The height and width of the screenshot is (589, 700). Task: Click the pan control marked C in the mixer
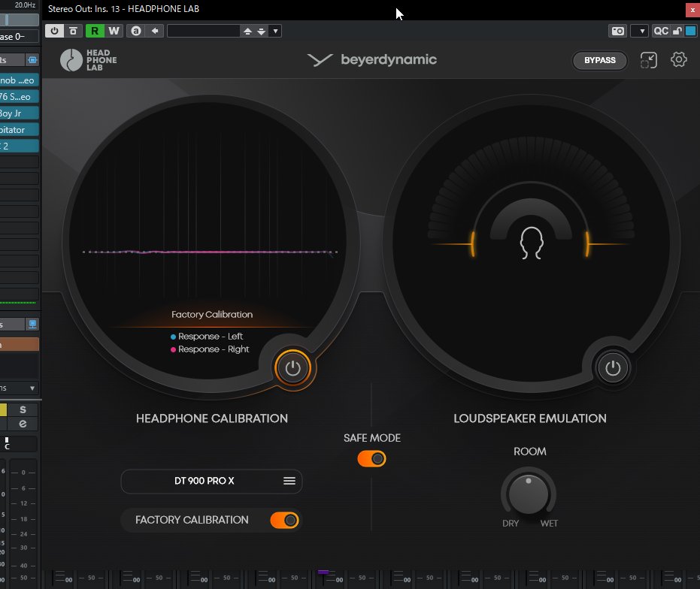[x=19, y=444]
